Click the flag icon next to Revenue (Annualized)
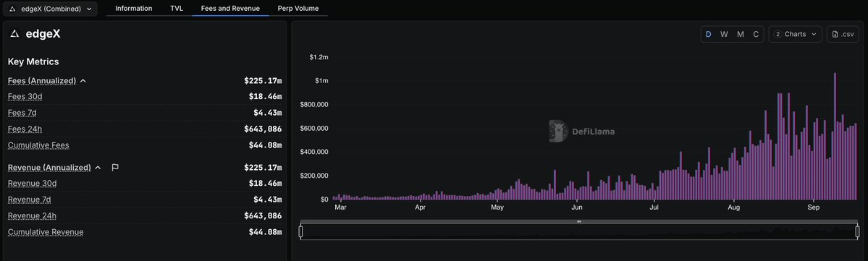The width and height of the screenshot is (868, 261). pos(115,168)
